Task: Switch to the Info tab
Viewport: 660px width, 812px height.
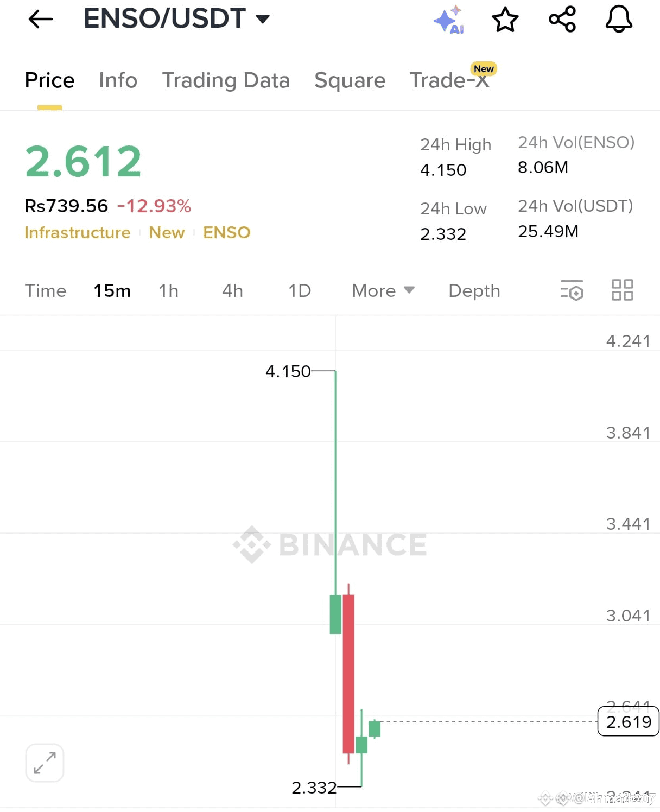Action: coord(118,80)
